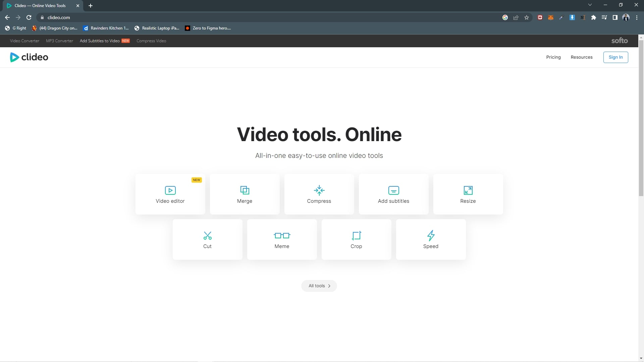Open the Pricing page
Screen dimensions: 644x362
pos(553,57)
